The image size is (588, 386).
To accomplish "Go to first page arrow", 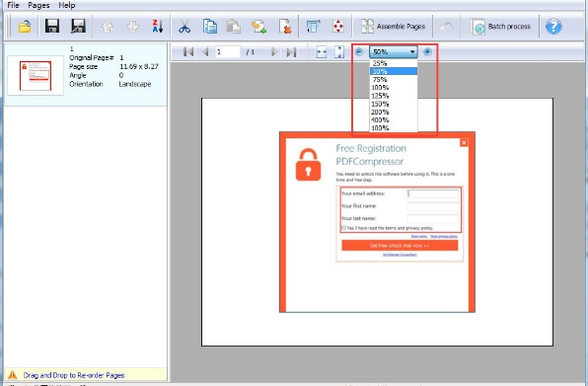I will point(188,52).
